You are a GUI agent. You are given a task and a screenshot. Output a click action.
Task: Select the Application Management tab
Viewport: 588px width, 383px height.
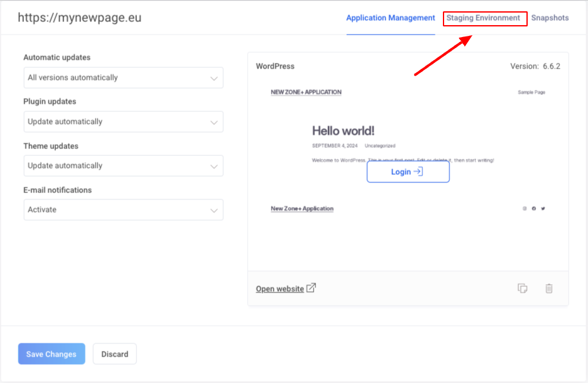[x=390, y=18]
